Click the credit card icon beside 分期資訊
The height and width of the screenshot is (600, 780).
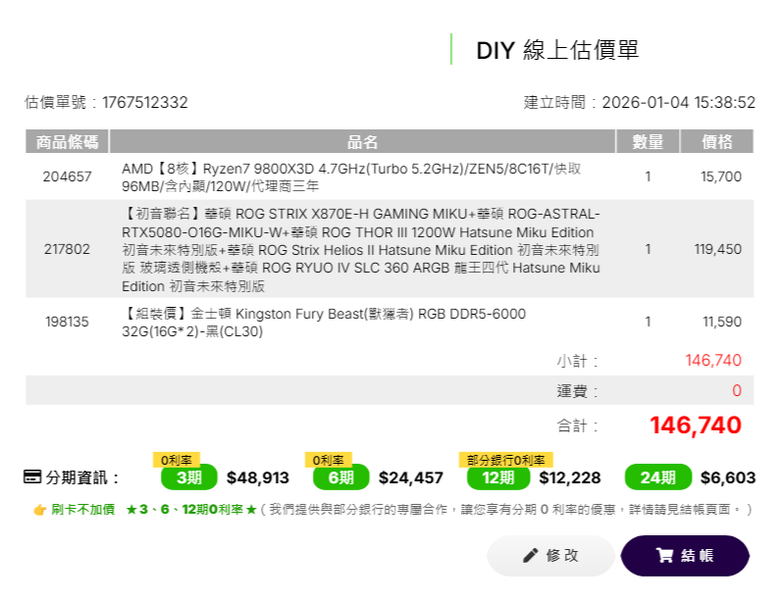tap(32, 477)
